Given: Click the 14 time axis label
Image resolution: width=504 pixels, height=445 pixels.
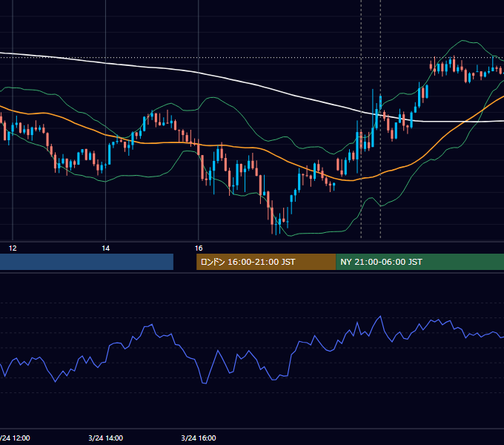Looking at the screenshot, I should (x=105, y=248).
